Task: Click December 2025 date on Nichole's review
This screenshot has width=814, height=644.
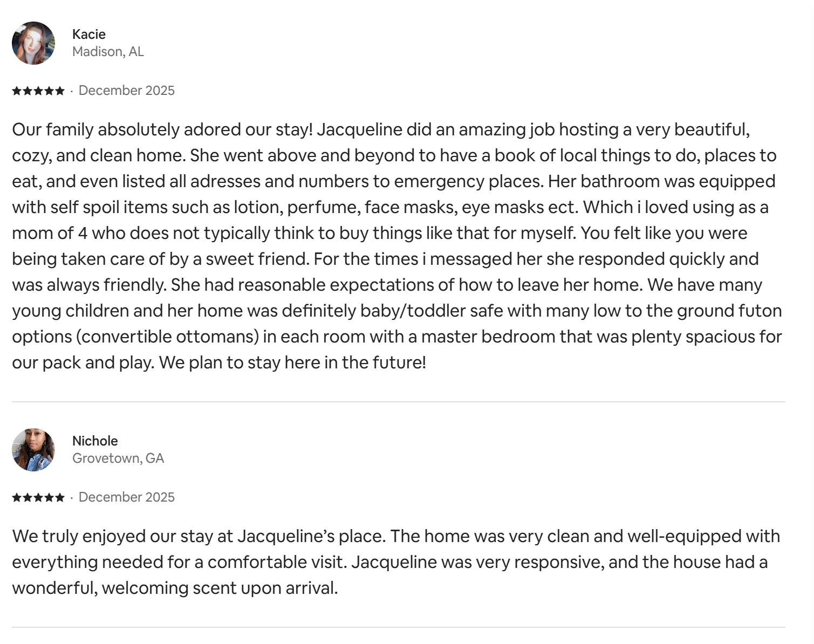Action: (127, 497)
